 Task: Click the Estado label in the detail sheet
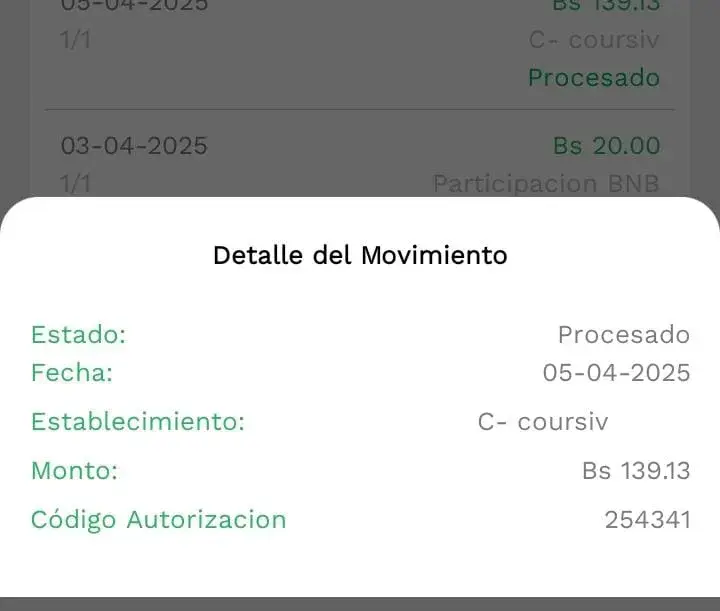tap(78, 334)
